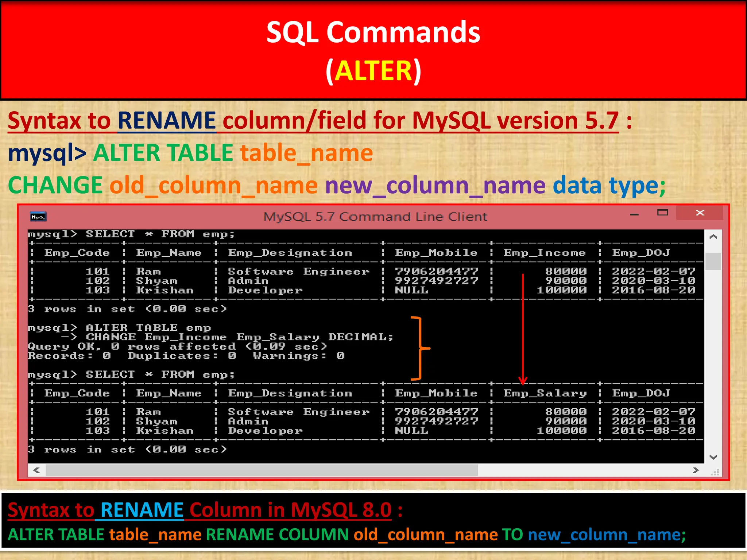Click mobile number 7906204477 in first table
The height and width of the screenshot is (560, 747).
[x=436, y=271]
